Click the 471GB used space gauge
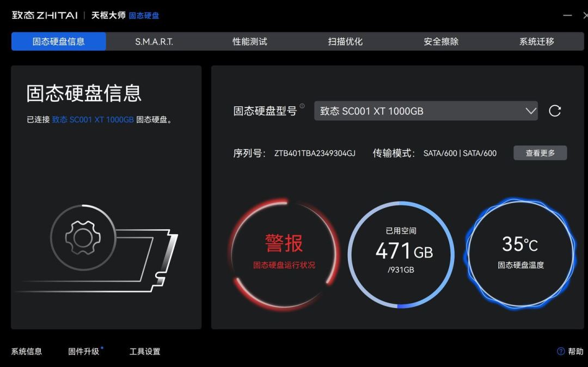The height and width of the screenshot is (367, 588). point(401,254)
